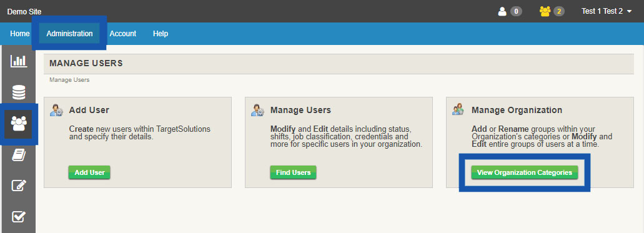Click the user count badge showing 0
The height and width of the screenshot is (233, 644).
point(516,11)
